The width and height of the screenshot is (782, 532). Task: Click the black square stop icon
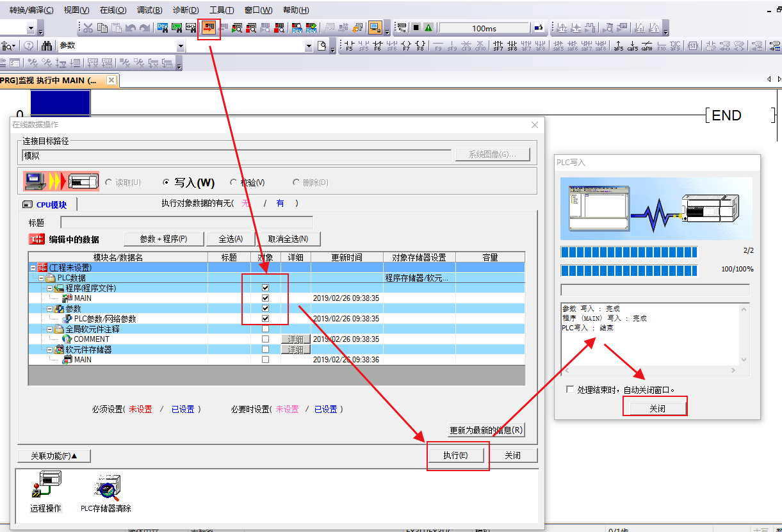click(x=416, y=28)
